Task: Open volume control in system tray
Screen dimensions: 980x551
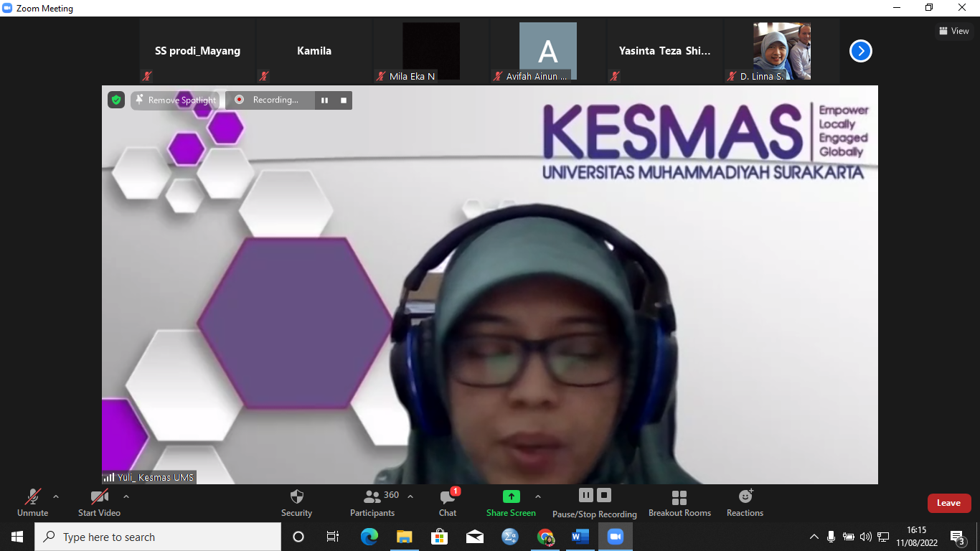Action: pyautogui.click(x=866, y=537)
